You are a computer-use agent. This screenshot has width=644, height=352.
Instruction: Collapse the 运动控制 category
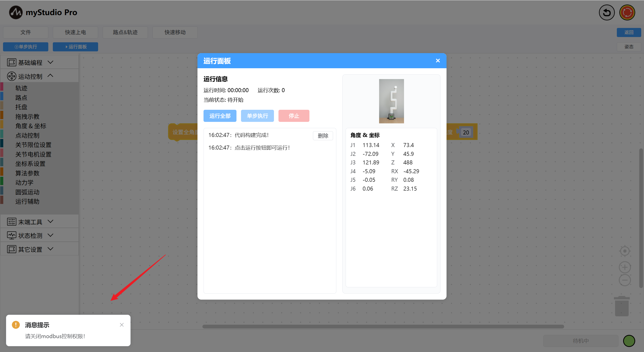tap(50, 76)
